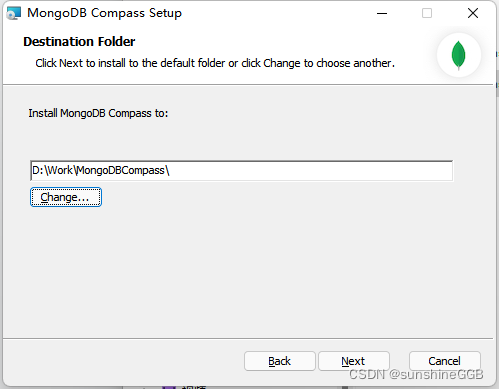Click the CSDN @sunshineGGB watermark
This screenshot has width=499, height=389.
[x=416, y=375]
